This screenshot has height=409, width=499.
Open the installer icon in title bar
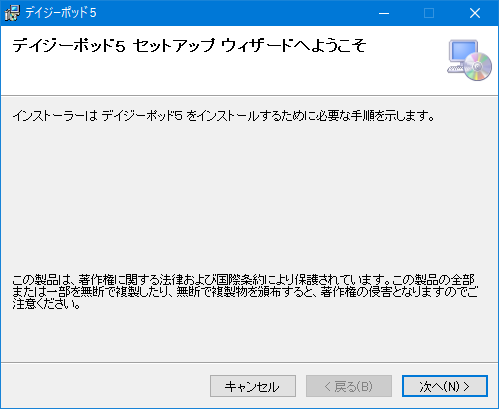(12, 13)
